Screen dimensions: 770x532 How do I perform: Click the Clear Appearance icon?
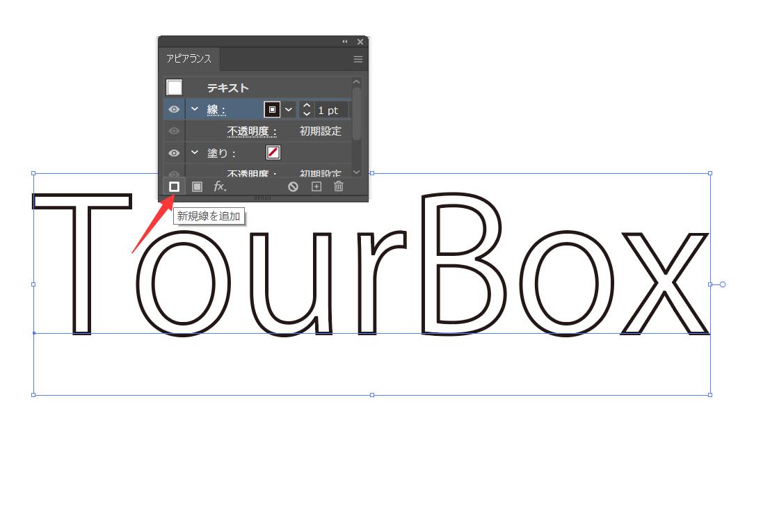294,187
